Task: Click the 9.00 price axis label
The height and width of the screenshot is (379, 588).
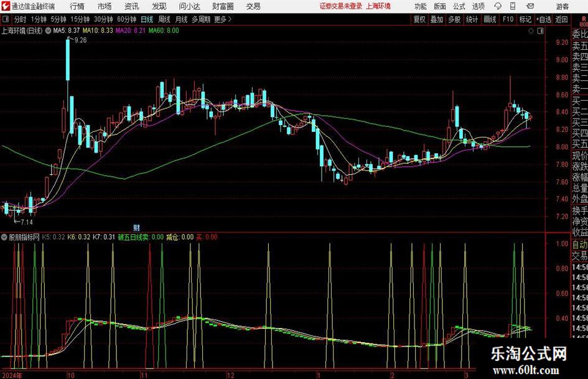Action: pyautogui.click(x=562, y=60)
